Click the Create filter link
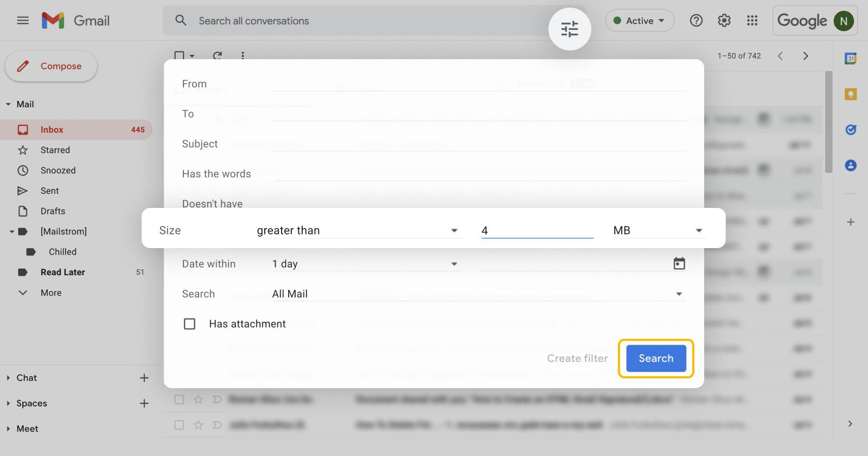Viewport: 868px width, 456px height. (x=577, y=358)
